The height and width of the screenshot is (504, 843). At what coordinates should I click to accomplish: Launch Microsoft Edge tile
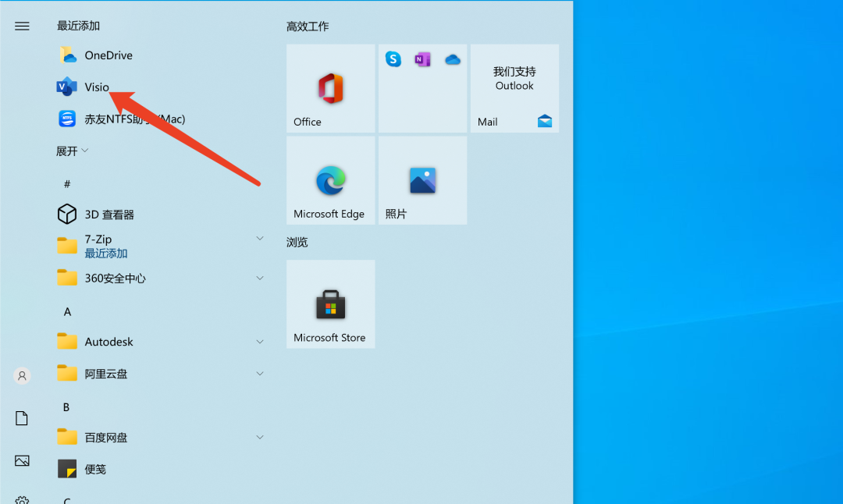(330, 181)
